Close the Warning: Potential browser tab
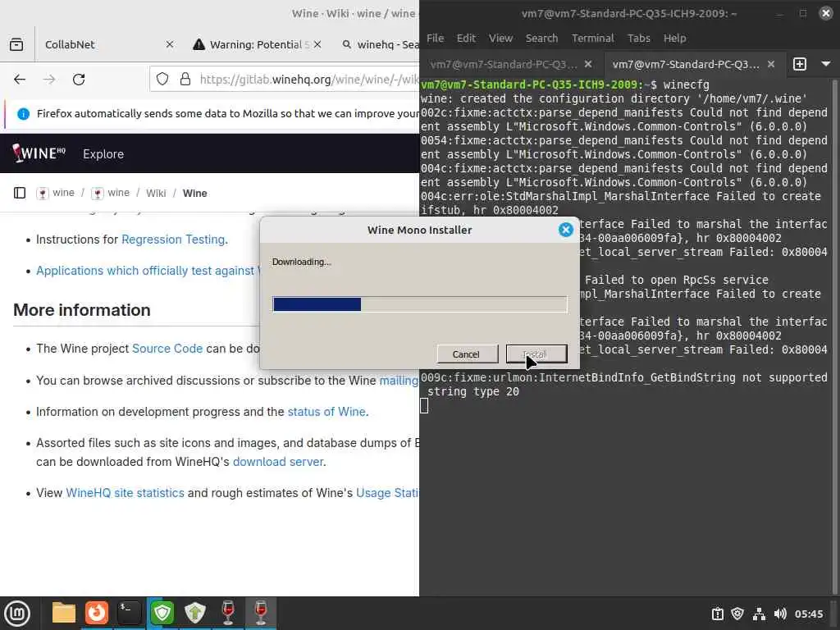Screen dimensions: 840x630 317,44
